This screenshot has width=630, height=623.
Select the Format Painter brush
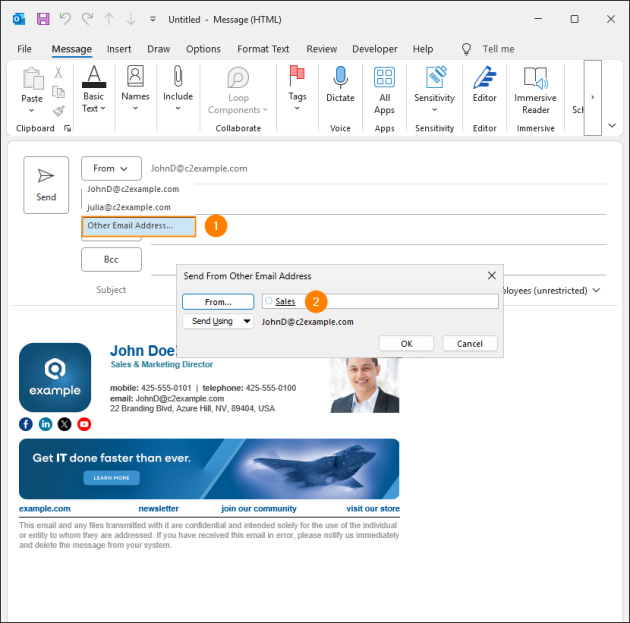(x=59, y=111)
